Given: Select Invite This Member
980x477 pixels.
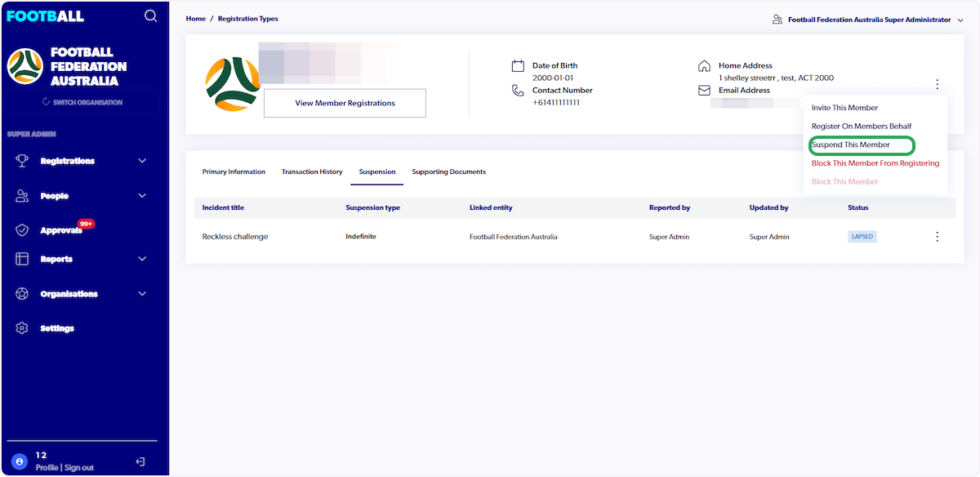Looking at the screenshot, I should pyautogui.click(x=844, y=108).
